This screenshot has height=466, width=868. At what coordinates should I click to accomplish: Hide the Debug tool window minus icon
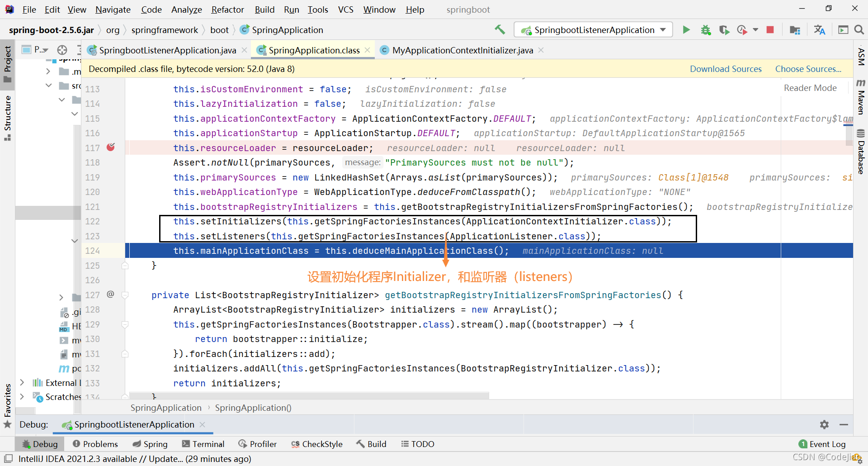(x=844, y=424)
